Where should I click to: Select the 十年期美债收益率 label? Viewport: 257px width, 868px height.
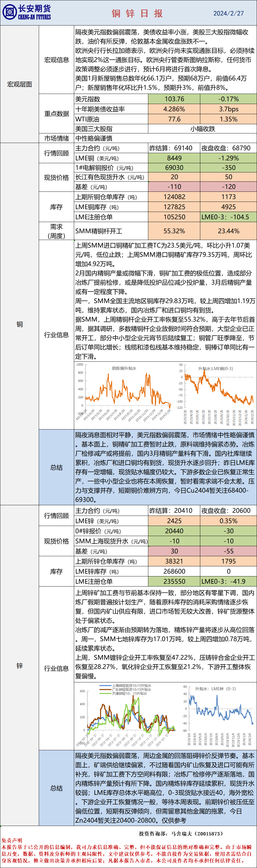pyautogui.click(x=100, y=109)
